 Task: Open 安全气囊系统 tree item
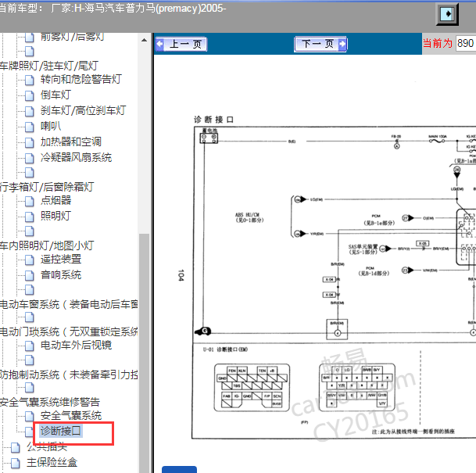tap(70, 415)
